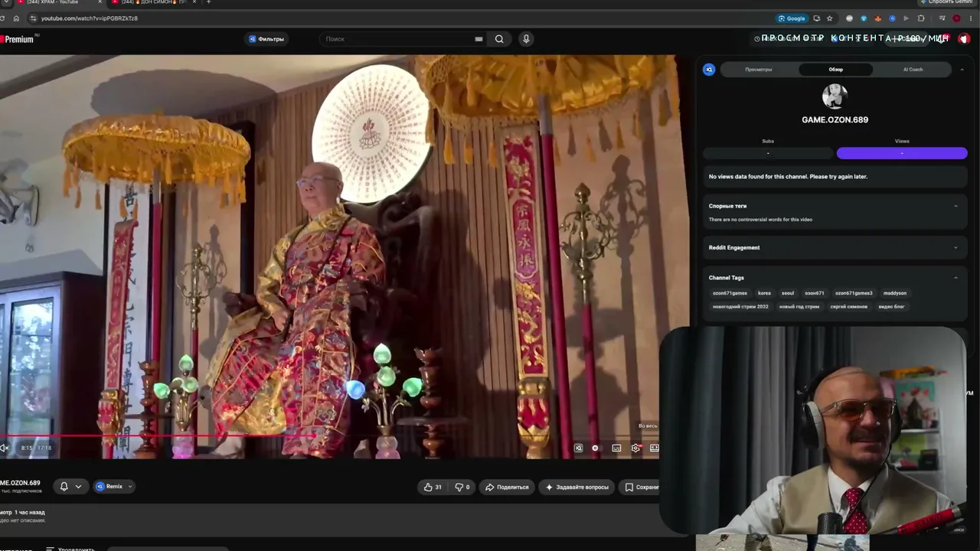The width and height of the screenshot is (980, 551).
Task: Open the on-screen keyboard icon in search box
Action: (x=479, y=39)
